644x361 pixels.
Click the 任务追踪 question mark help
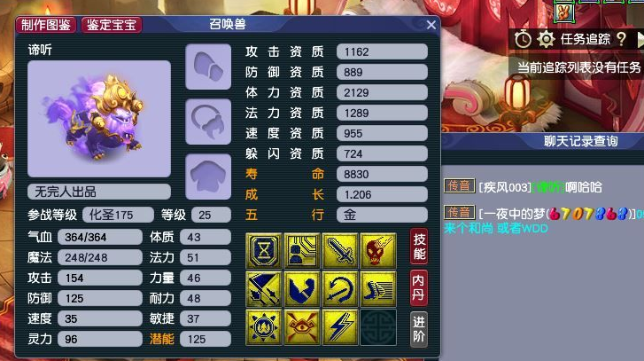(x=621, y=39)
